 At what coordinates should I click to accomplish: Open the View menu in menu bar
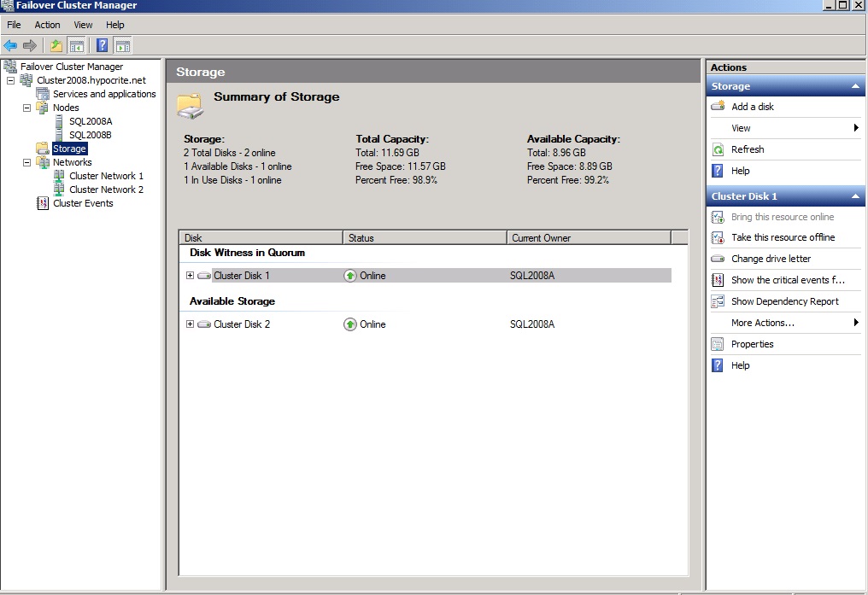point(83,25)
